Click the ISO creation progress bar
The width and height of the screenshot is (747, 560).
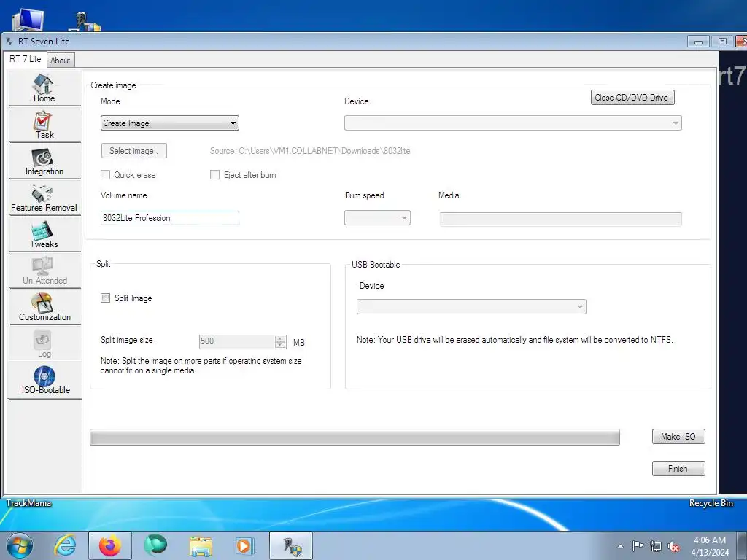tap(355, 437)
